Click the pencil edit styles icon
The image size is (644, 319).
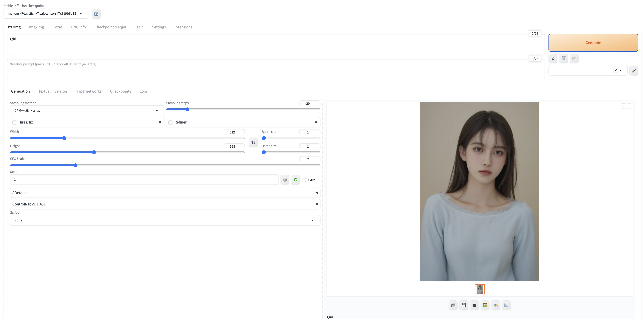(x=634, y=71)
